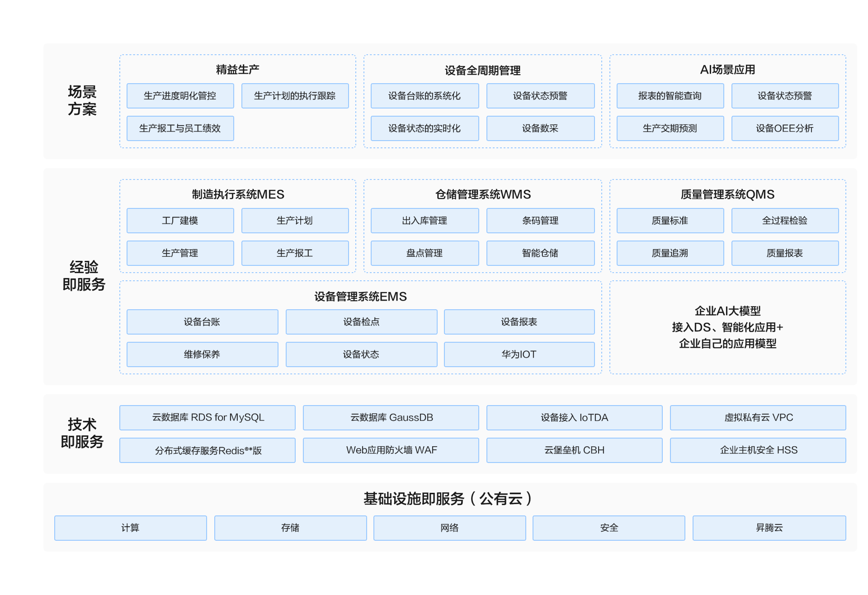The height and width of the screenshot is (595, 868).
Task: Select the 设备检点 box
Action: (x=361, y=322)
